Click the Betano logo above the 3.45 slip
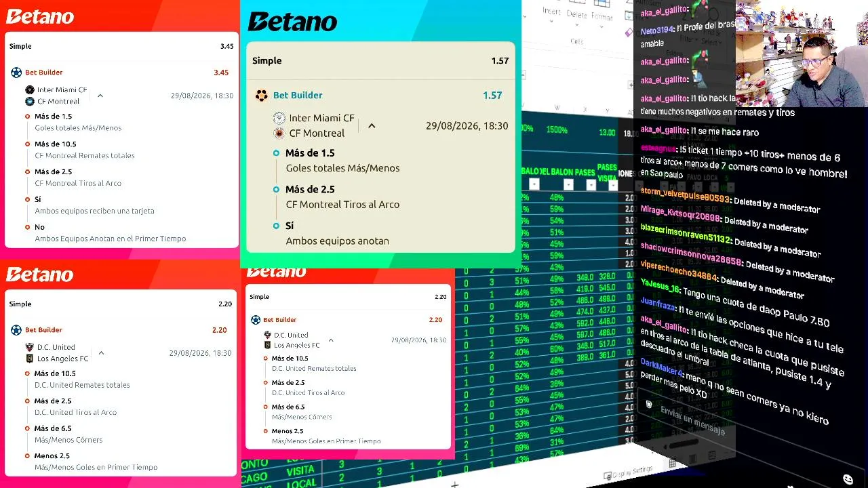The width and height of the screenshot is (868, 488). [x=40, y=16]
